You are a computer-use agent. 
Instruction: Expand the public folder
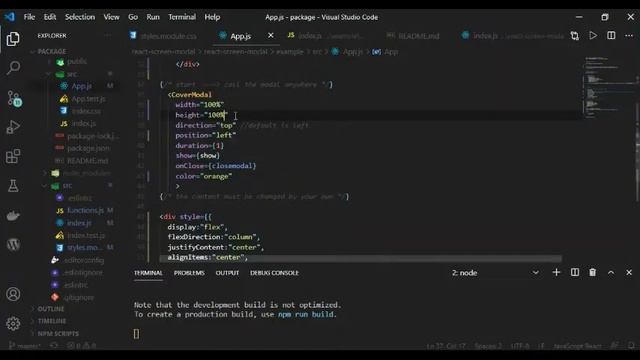(x=77, y=62)
